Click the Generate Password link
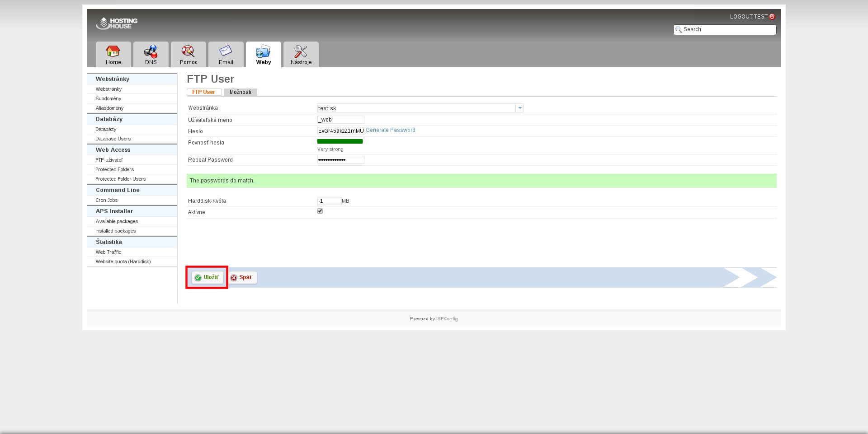Image resolution: width=868 pixels, height=434 pixels. point(390,130)
